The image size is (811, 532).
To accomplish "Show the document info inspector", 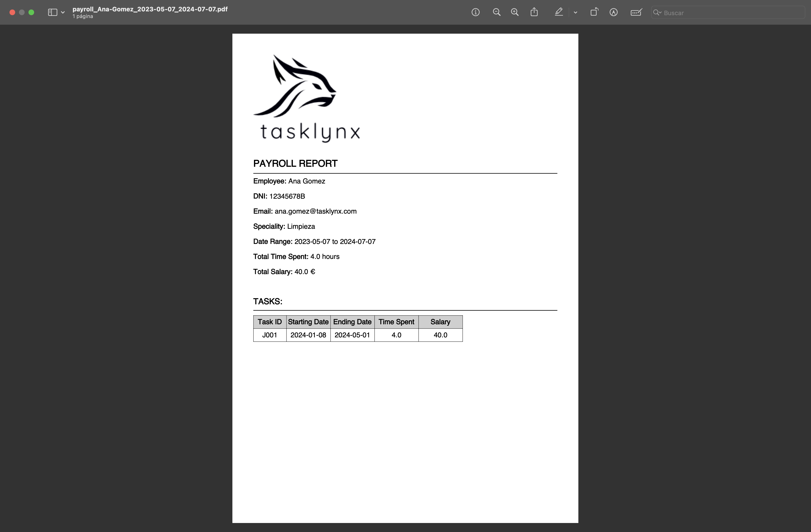I will [475, 13].
